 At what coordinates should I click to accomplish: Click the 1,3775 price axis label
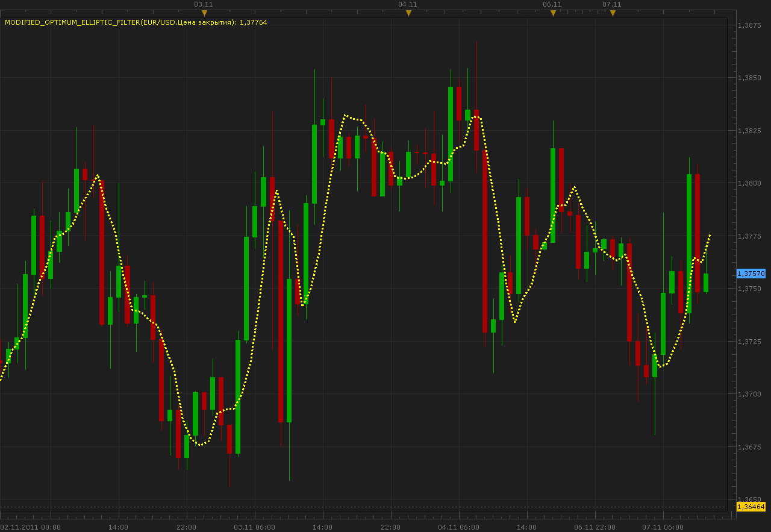click(x=749, y=236)
